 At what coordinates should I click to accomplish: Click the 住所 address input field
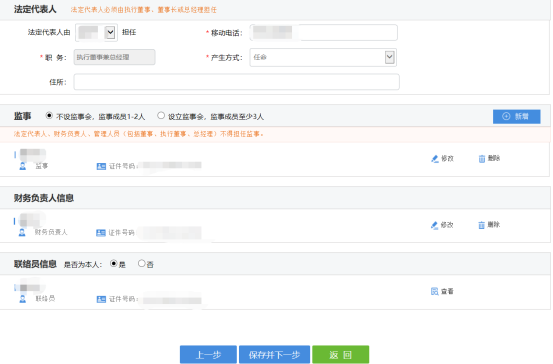point(236,82)
